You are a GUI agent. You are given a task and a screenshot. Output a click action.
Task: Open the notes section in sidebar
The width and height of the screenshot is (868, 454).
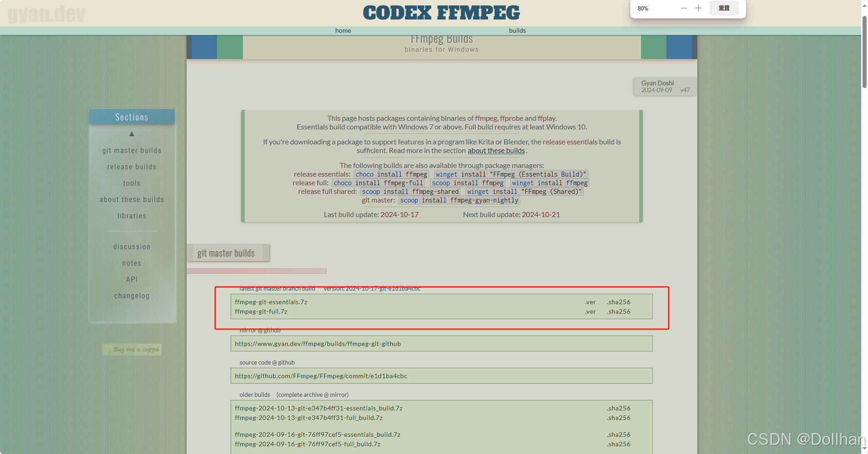[132, 263]
